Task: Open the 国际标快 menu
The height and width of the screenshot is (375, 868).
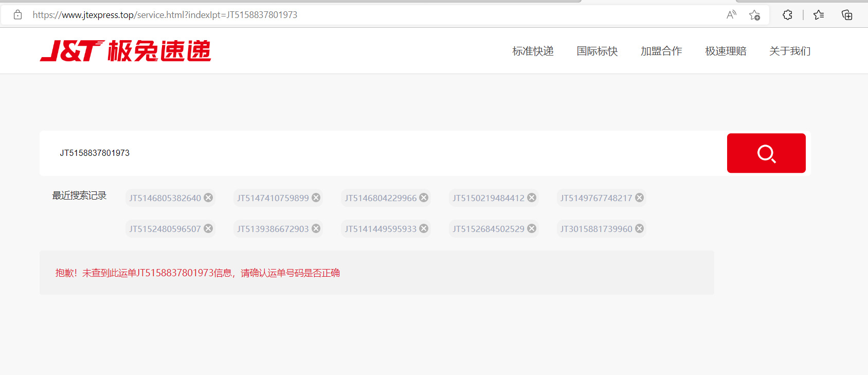Action: click(x=597, y=51)
